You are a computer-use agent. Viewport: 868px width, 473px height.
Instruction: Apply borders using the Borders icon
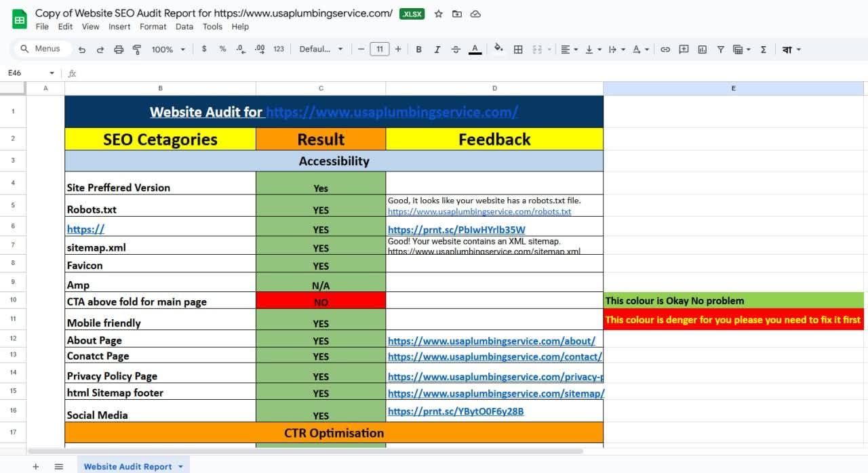click(x=518, y=49)
